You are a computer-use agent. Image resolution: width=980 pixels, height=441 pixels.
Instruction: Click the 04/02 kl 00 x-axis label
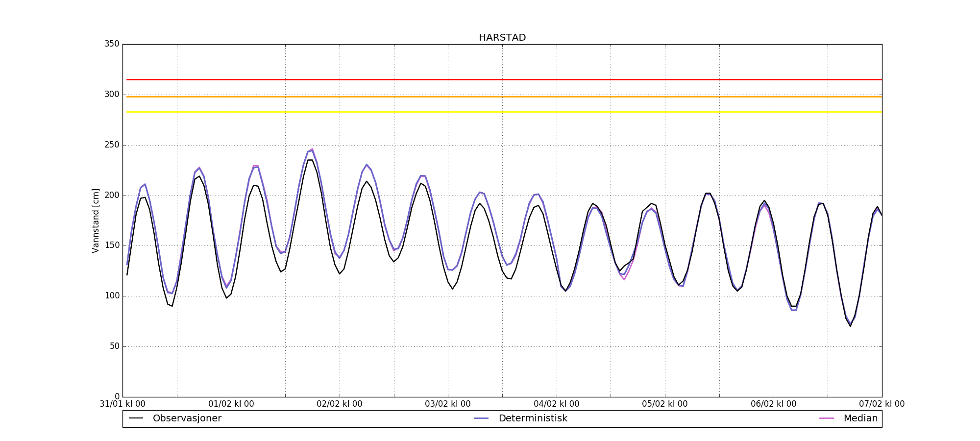pos(556,404)
